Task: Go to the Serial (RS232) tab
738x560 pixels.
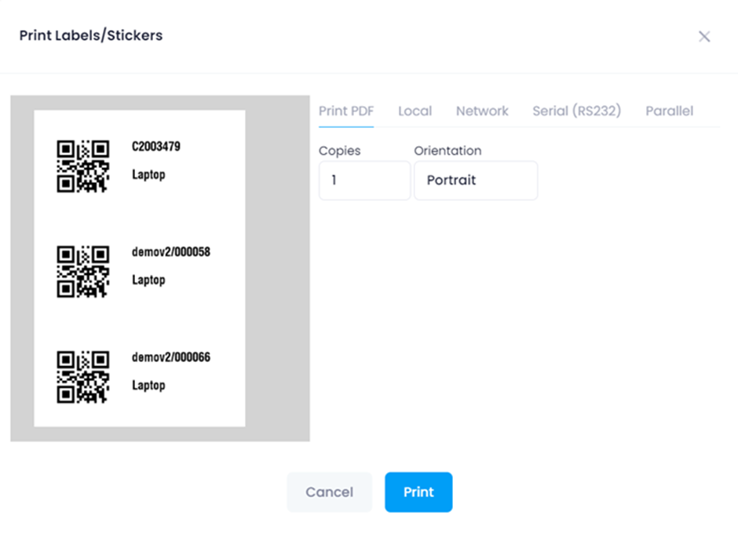Action: (576, 112)
